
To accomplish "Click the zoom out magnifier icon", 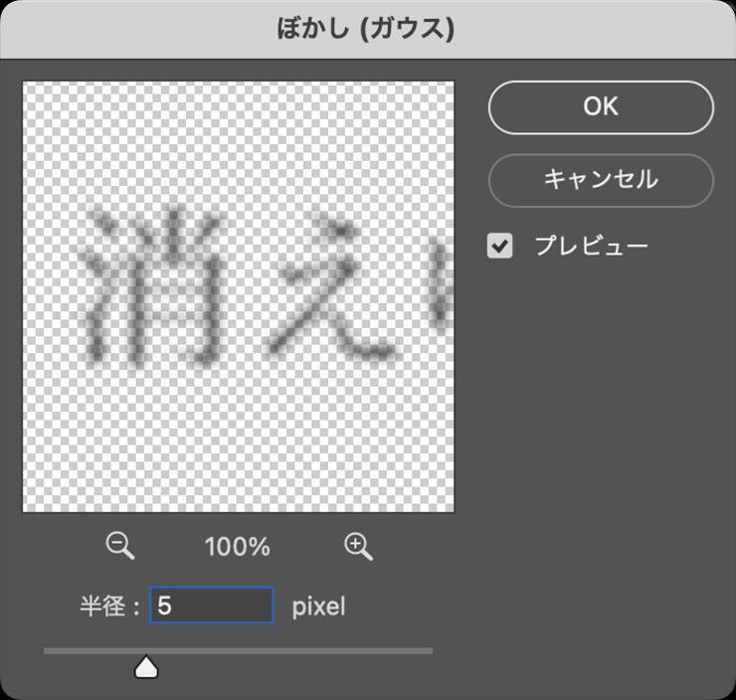I will tap(120, 545).
